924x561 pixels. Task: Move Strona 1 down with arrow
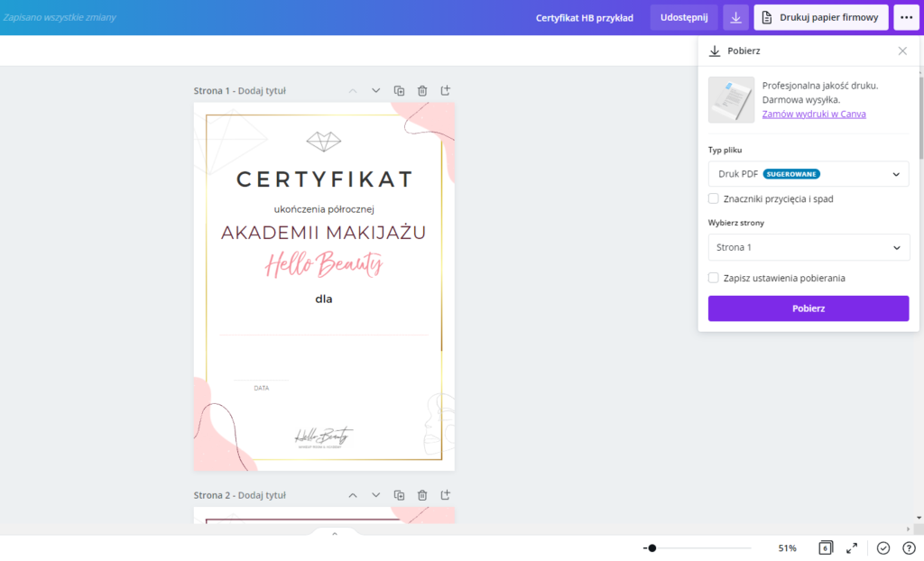(375, 91)
